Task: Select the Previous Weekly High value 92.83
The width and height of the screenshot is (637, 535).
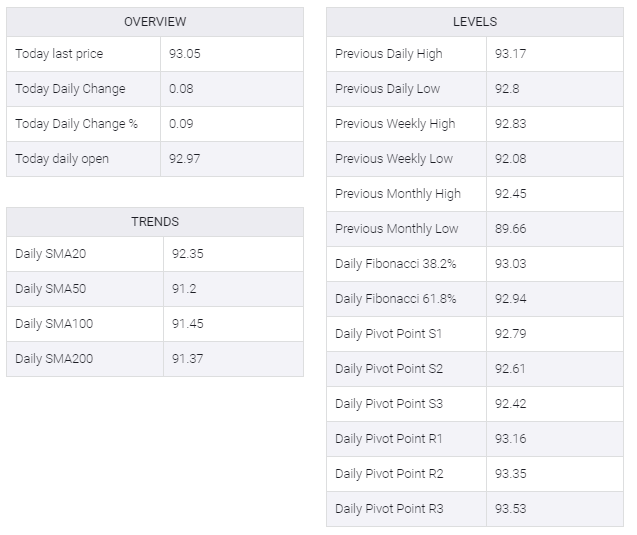Action: (x=511, y=124)
